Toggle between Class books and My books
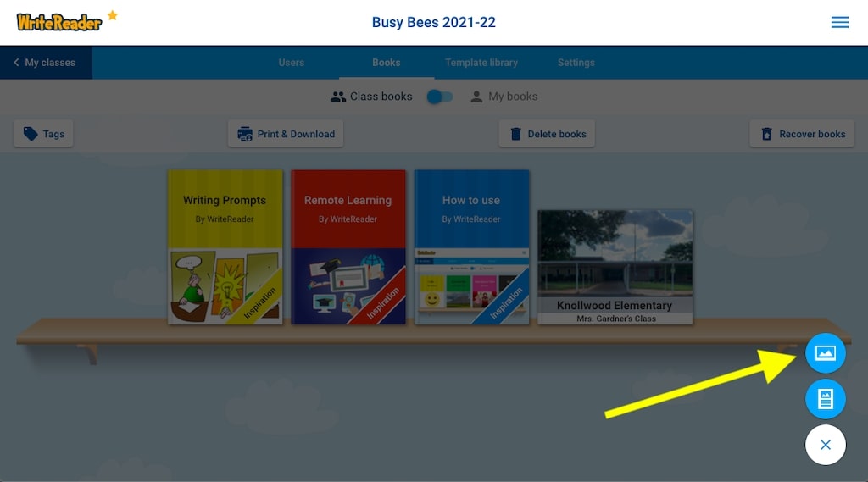 coord(440,97)
